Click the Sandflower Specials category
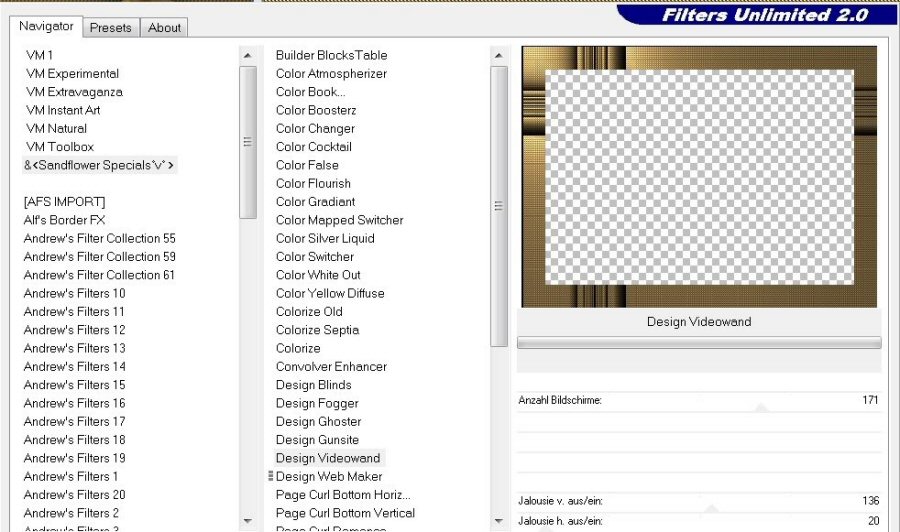Viewport: 900px width, 532px height. click(x=100, y=165)
